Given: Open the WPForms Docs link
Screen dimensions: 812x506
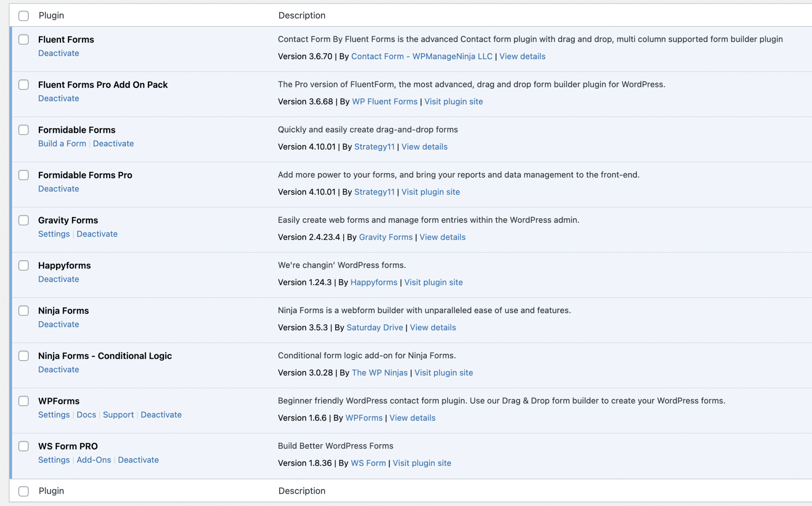Looking at the screenshot, I should [x=86, y=415].
